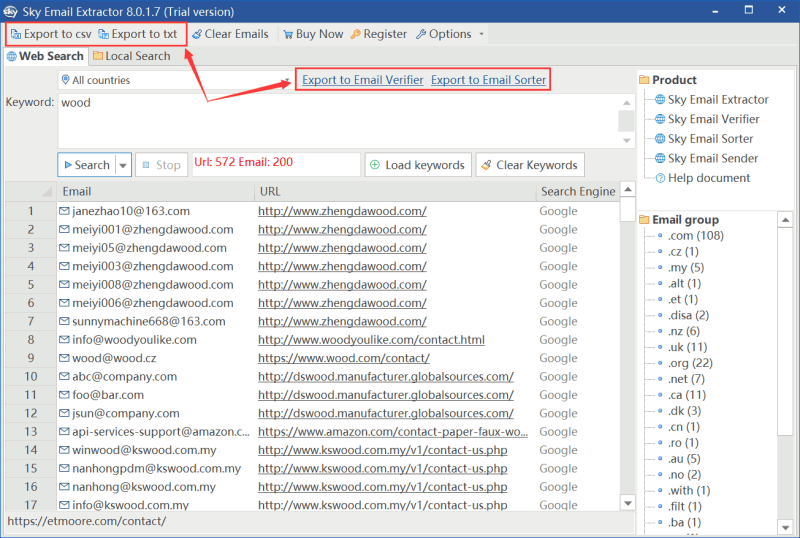
Task: Open wood.com/contact URL link in row 9
Action: 344,358
